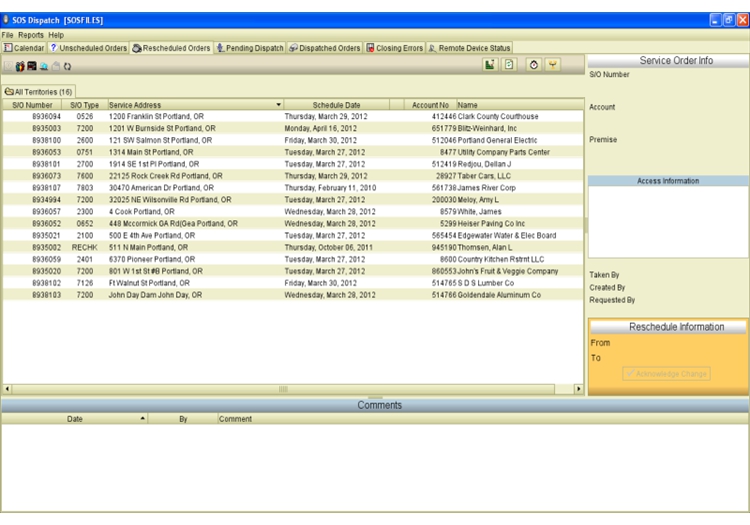Viewport: 750px width, 525px height.
Task: Open the Reports menu
Action: tap(31, 35)
